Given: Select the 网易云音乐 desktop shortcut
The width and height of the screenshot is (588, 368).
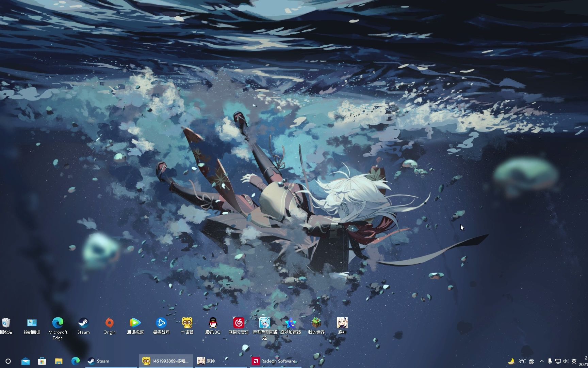Looking at the screenshot, I should (x=239, y=326).
